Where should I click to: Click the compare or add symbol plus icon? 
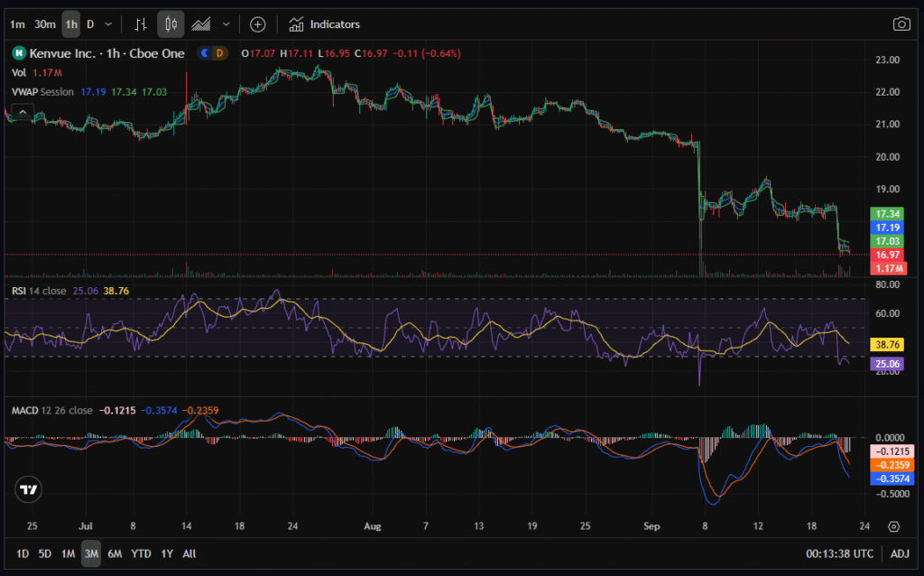pyautogui.click(x=258, y=24)
